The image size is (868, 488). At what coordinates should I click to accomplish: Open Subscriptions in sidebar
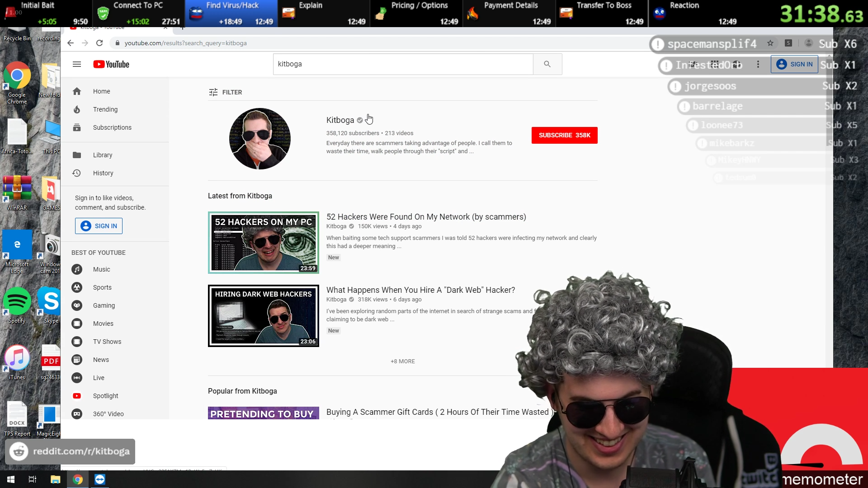tap(115, 127)
